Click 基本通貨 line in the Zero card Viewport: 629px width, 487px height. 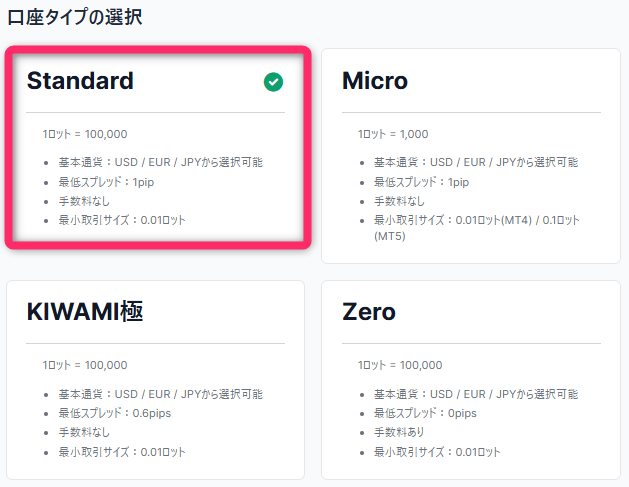point(476,394)
